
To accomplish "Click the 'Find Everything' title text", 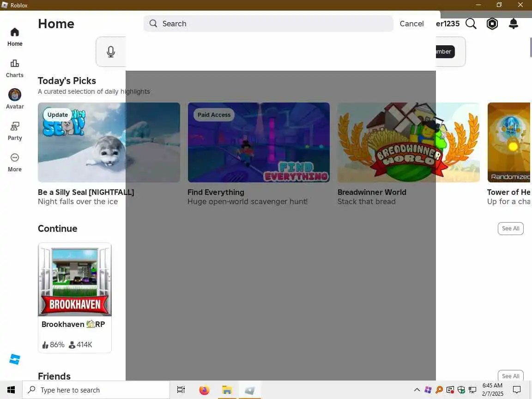I will tap(216, 192).
